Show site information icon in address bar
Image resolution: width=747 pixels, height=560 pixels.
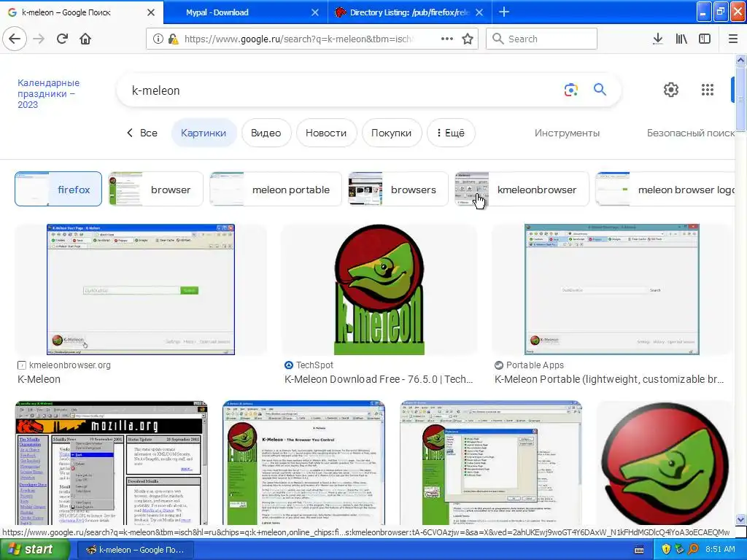(x=158, y=39)
